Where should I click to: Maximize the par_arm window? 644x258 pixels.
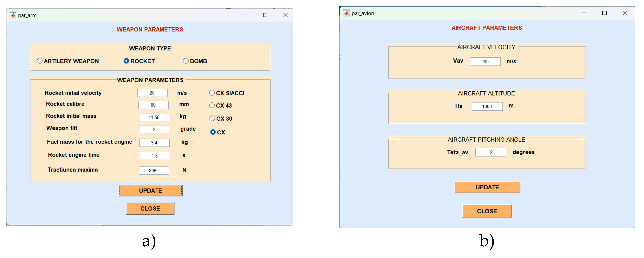click(265, 15)
